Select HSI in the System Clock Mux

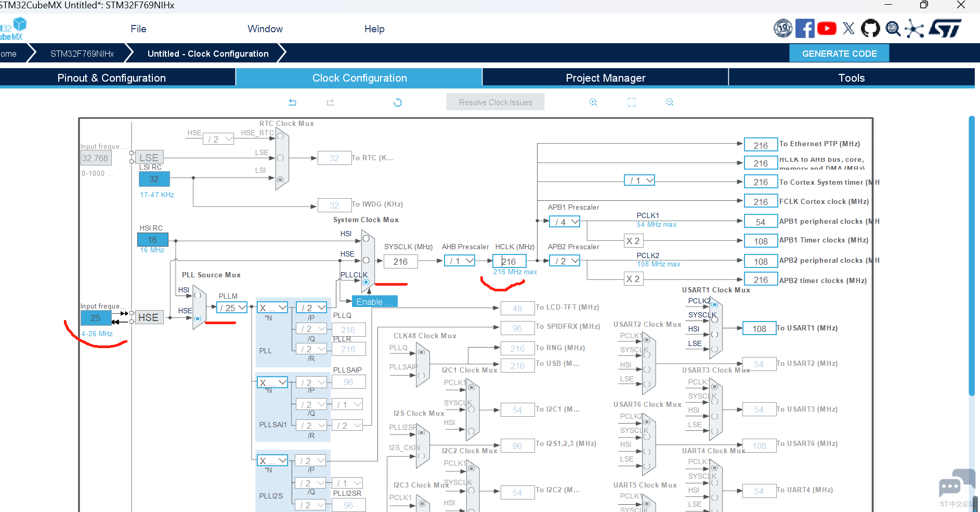[366, 238]
